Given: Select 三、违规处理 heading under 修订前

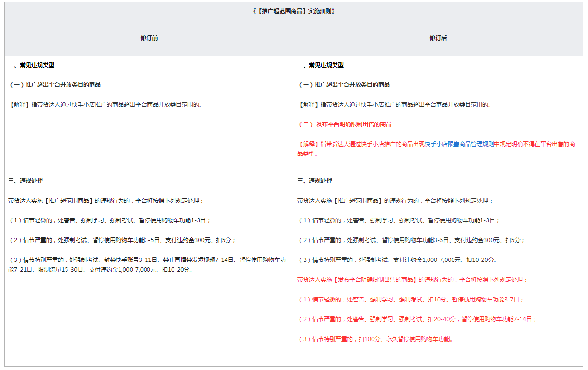Looking at the screenshot, I should (26, 181).
